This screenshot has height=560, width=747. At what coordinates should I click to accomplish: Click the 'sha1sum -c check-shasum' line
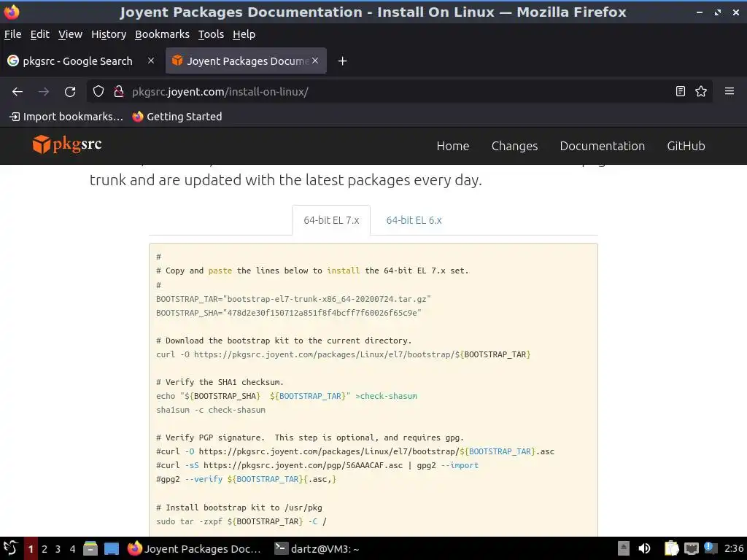211,410
